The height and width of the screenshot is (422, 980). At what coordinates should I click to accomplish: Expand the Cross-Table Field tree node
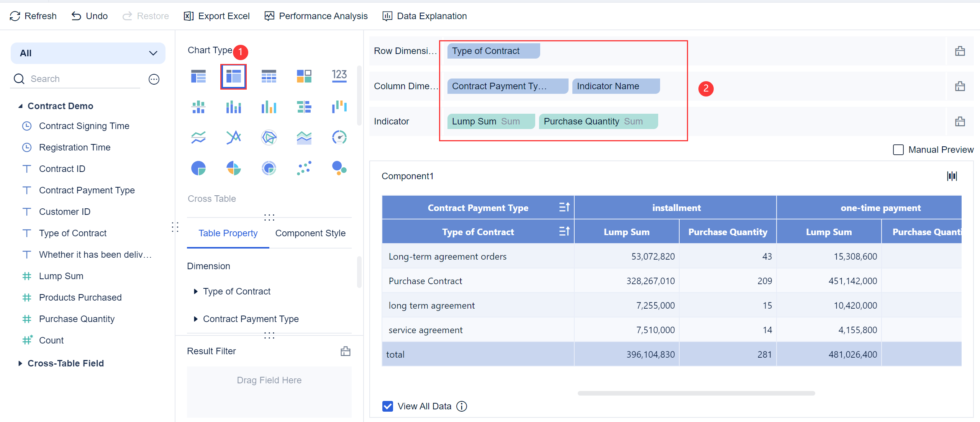coord(20,363)
